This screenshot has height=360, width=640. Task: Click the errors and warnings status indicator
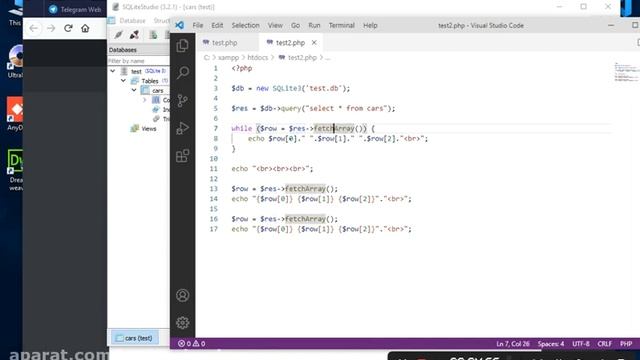pos(191,344)
